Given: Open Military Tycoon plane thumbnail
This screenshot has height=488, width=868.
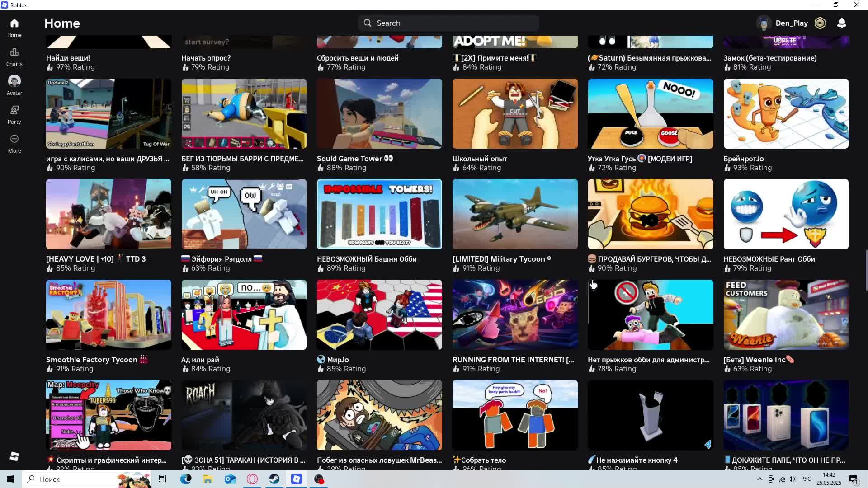Looking at the screenshot, I should (x=515, y=214).
